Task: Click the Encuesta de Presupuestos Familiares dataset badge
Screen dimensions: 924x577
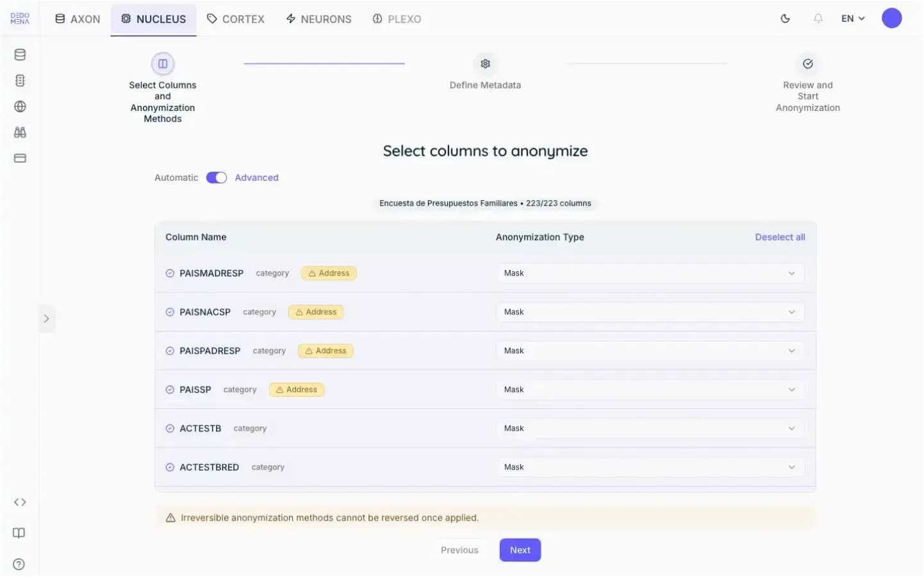Action: pos(485,203)
